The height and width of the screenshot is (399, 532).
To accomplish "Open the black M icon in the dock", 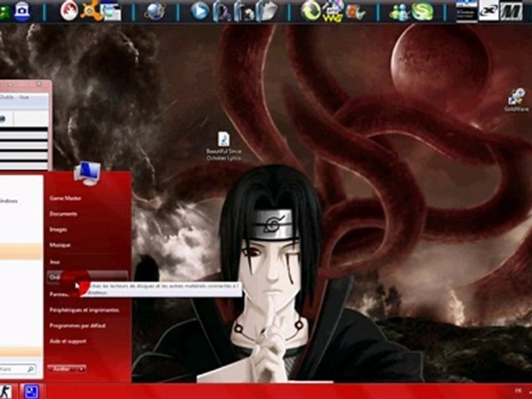I will coord(511,11).
